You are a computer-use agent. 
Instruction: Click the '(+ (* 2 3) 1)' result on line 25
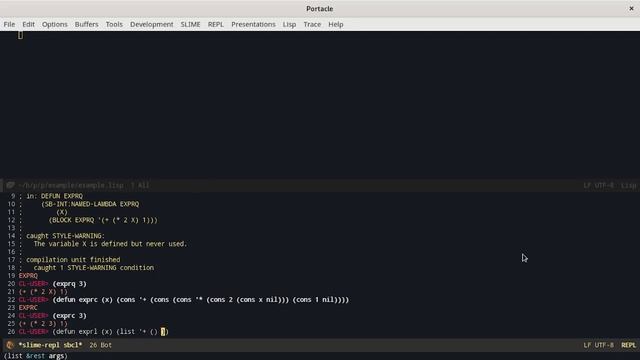43,324
